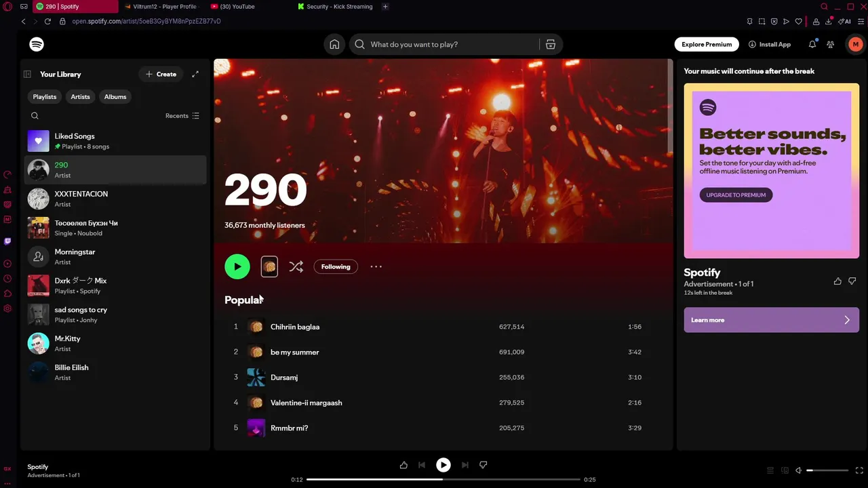868x488 pixels.
Task: Open the user profile avatar M
Action: [x=855, y=44]
